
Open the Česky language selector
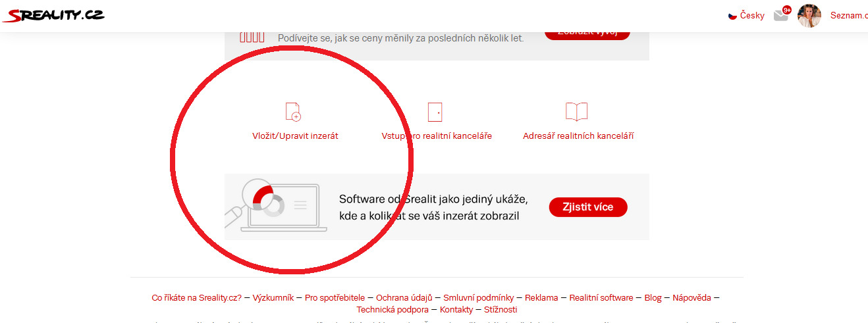[x=746, y=16]
